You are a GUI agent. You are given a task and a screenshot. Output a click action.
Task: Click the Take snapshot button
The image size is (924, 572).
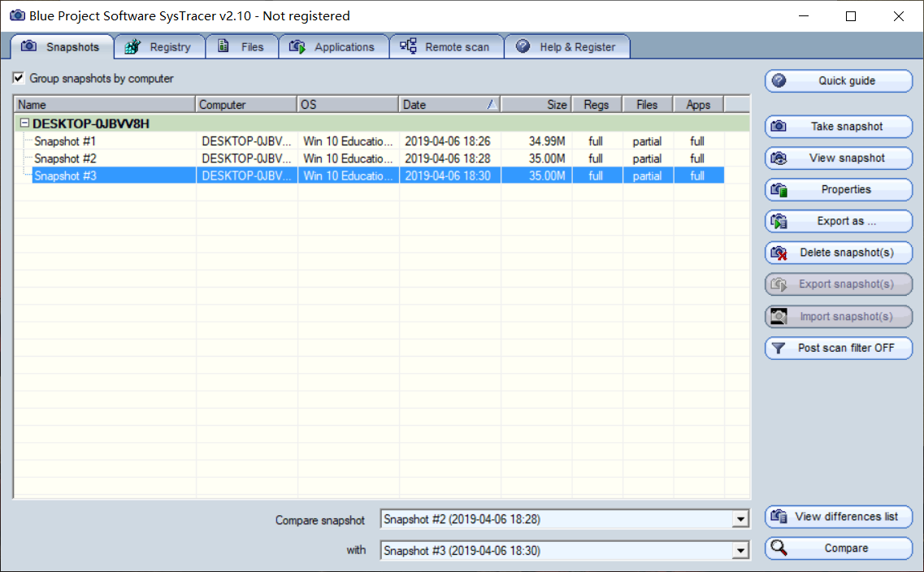[839, 126]
